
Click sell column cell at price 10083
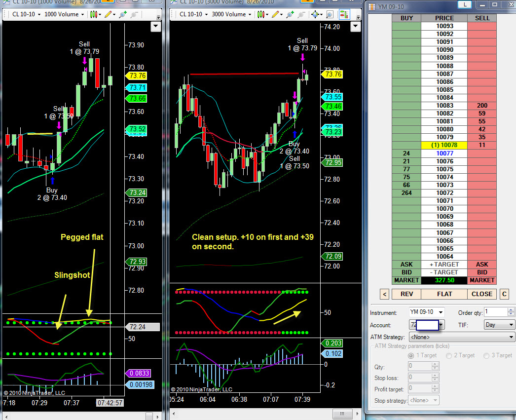pos(482,105)
